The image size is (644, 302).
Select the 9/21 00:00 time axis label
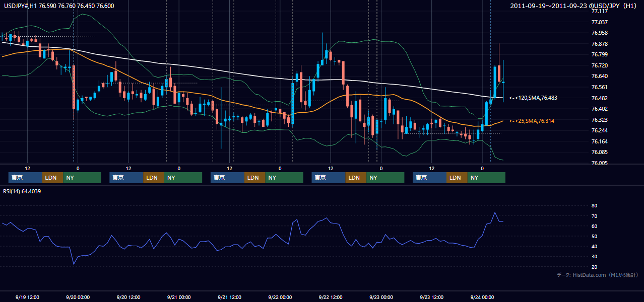tap(179, 297)
